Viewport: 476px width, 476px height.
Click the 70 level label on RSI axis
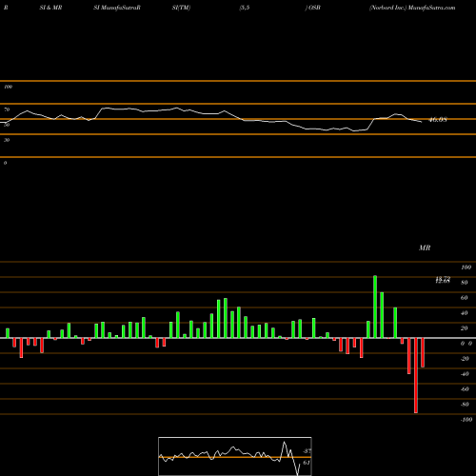click(7, 109)
